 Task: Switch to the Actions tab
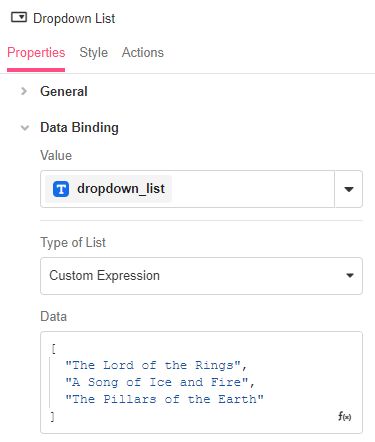143,53
